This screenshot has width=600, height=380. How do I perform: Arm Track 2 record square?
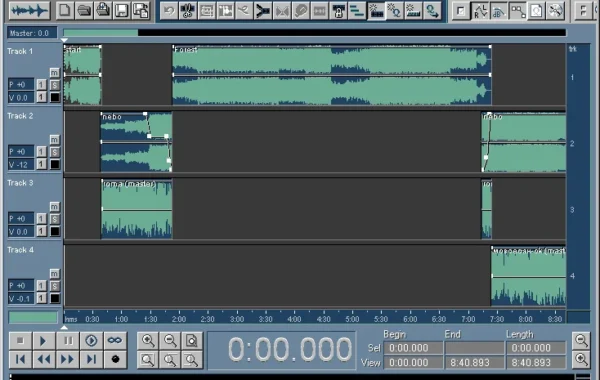pyautogui.click(x=55, y=165)
